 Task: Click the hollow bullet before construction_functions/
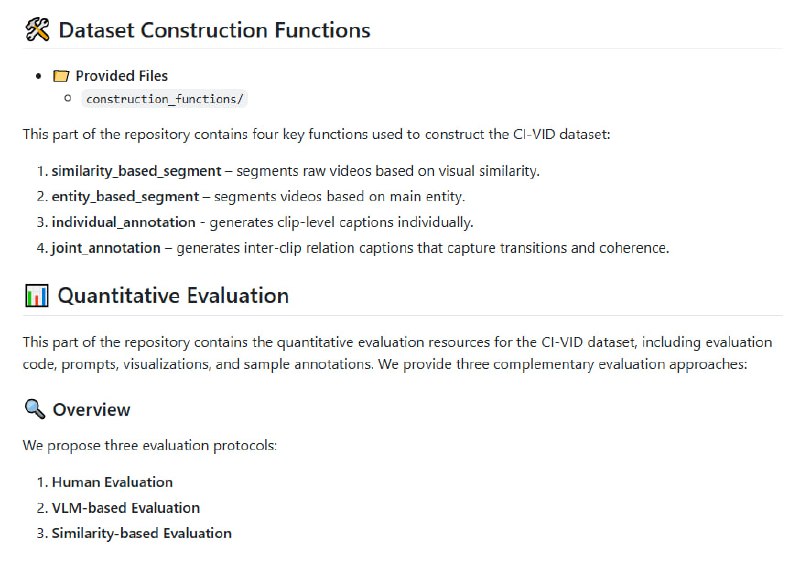68,98
